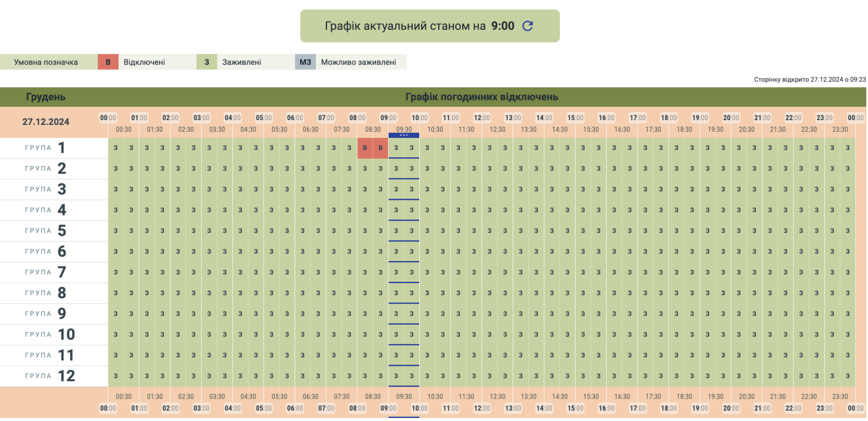Click the bottom 18:00 hour label
The height and width of the screenshot is (421, 868).
[669, 408]
